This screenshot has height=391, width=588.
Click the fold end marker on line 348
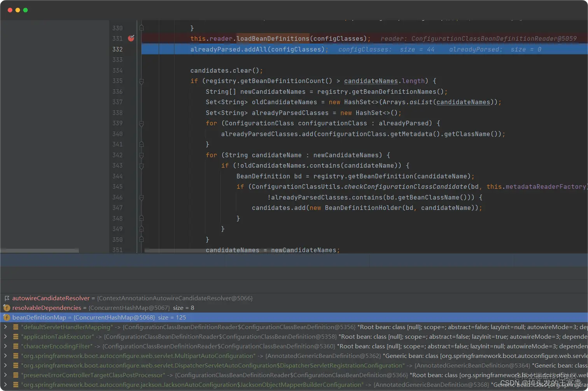(x=142, y=218)
